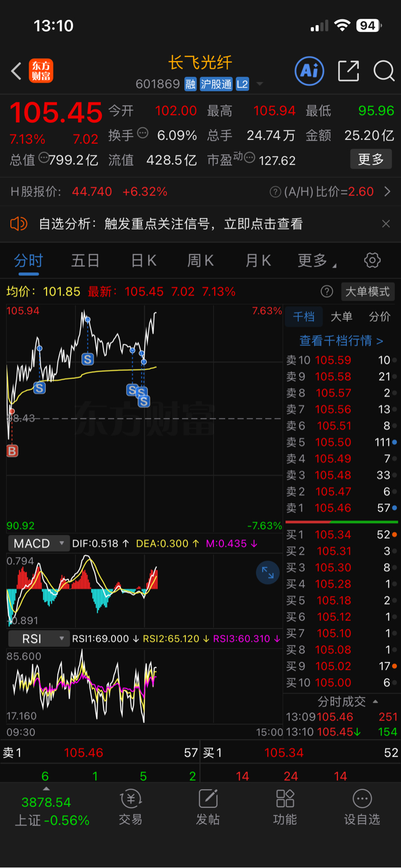Tap chart help question mark icon
The width and height of the screenshot is (401, 868).
pyautogui.click(x=327, y=291)
